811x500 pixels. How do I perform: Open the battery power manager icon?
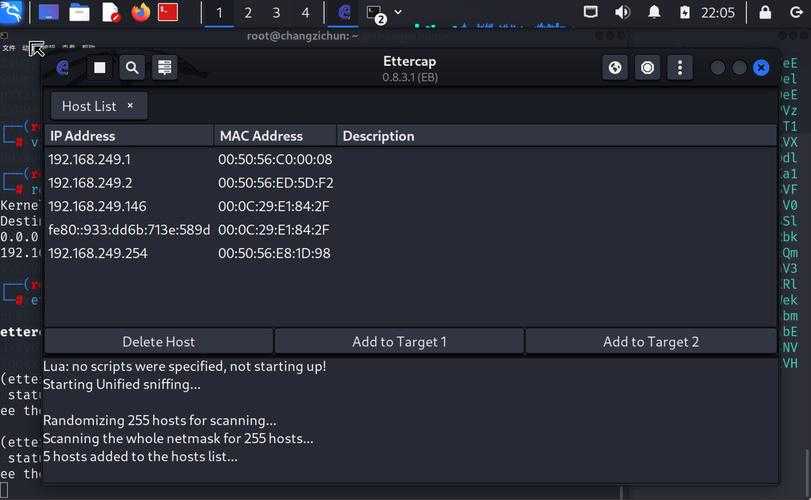coord(684,12)
